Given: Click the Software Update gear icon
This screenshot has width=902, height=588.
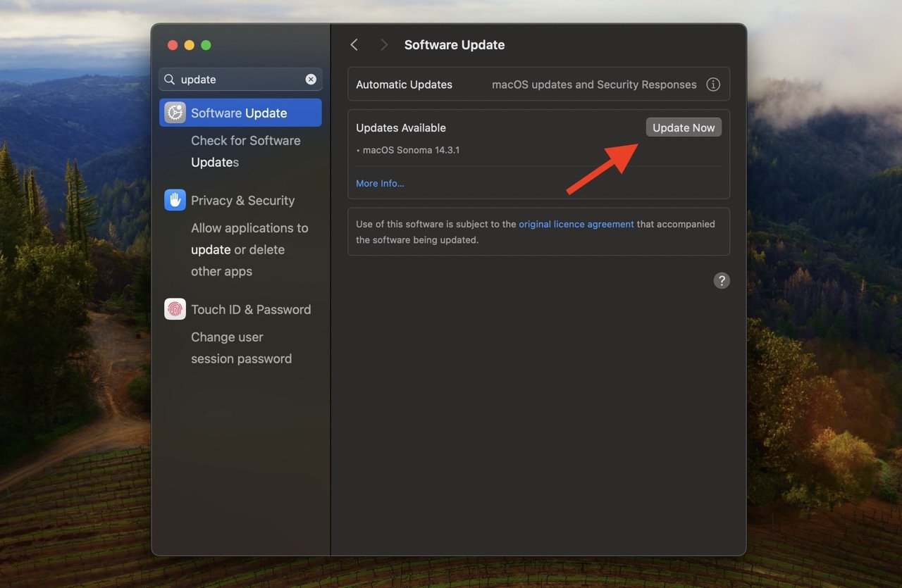Looking at the screenshot, I should pos(175,113).
